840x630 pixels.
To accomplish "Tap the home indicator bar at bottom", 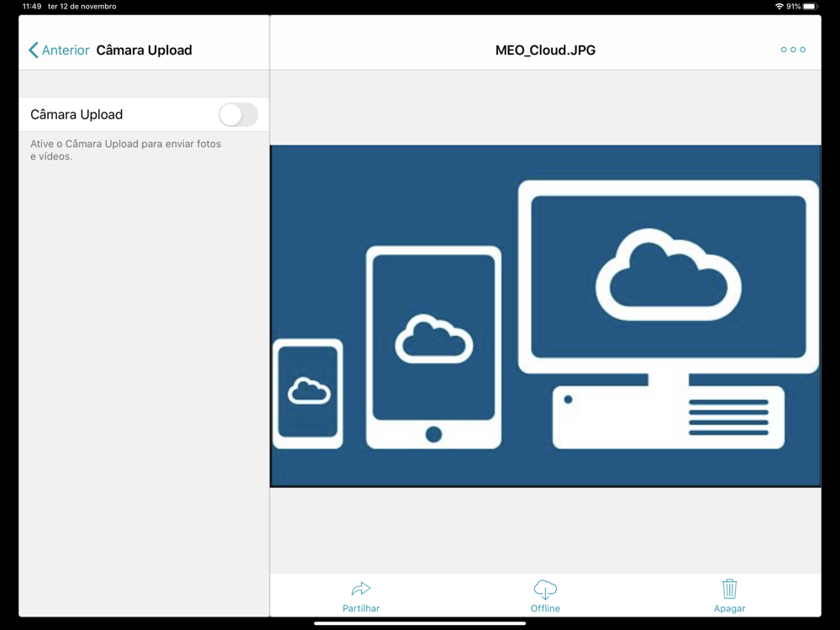I will coord(420,623).
